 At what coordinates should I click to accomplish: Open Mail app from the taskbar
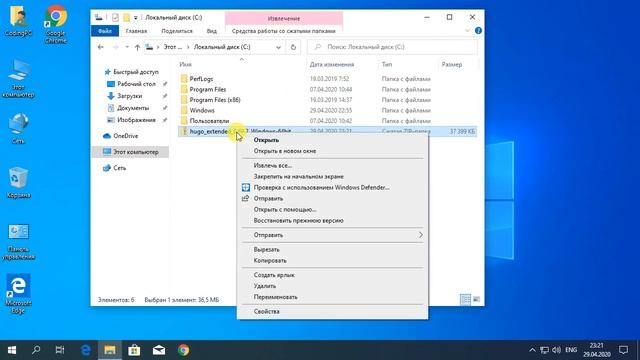[159, 350]
